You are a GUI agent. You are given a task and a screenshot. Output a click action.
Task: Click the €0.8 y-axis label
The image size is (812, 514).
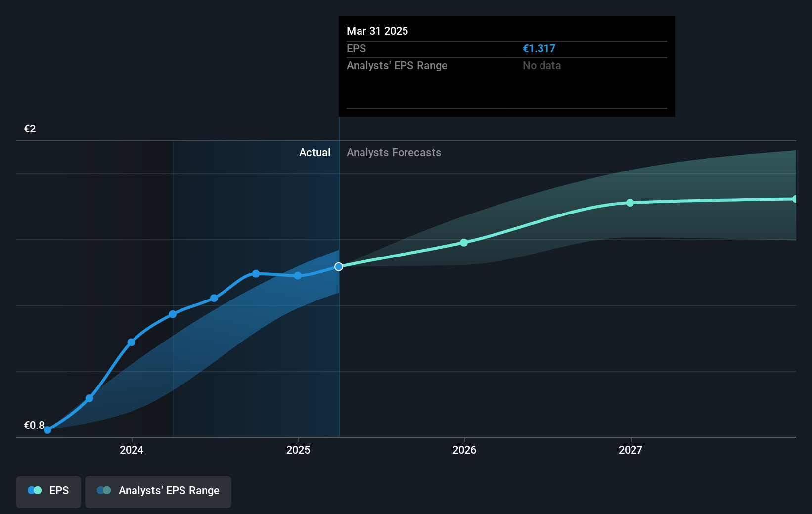[34, 426]
